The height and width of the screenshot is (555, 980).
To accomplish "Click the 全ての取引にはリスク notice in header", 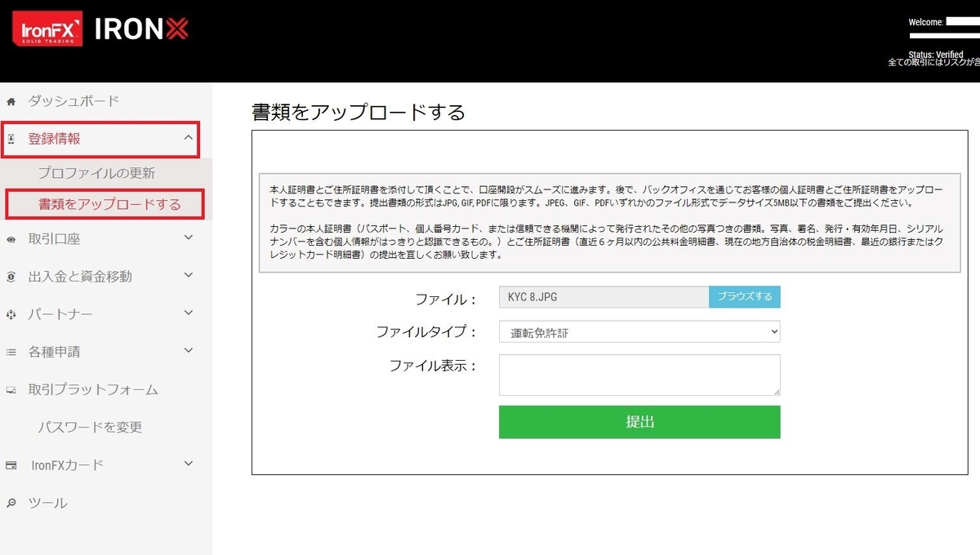I will (933, 63).
